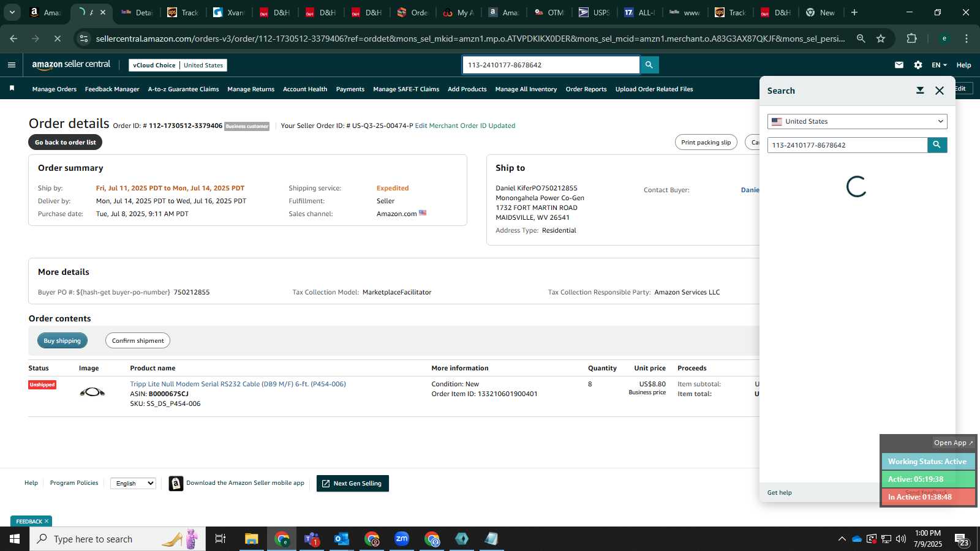Click Go back to order list
The image size is (980, 551).
pyautogui.click(x=66, y=142)
